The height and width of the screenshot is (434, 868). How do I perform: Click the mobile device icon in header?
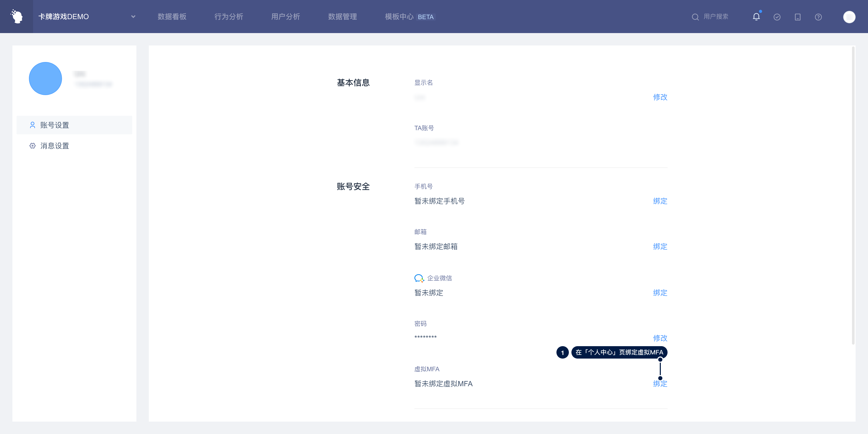pyautogui.click(x=797, y=17)
